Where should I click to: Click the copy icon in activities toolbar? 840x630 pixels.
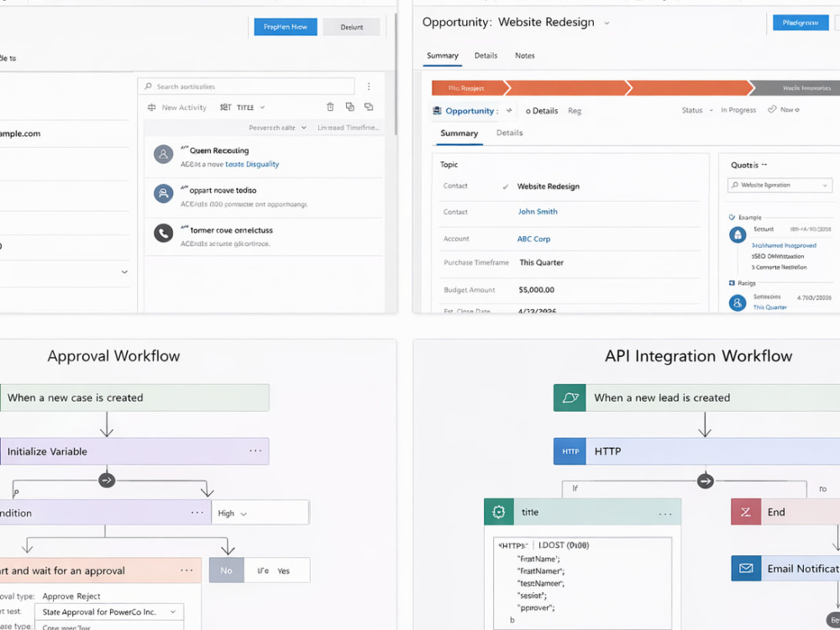pos(349,107)
